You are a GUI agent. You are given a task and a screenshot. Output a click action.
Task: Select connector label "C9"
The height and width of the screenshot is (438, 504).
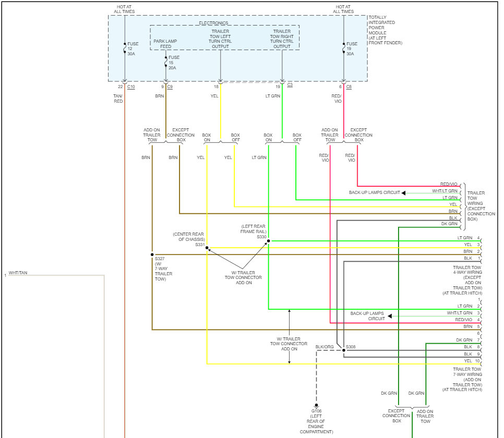tap(170, 87)
